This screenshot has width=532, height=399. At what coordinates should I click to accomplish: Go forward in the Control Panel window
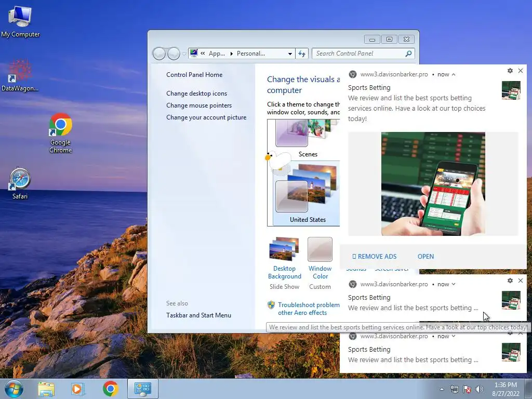pyautogui.click(x=174, y=54)
